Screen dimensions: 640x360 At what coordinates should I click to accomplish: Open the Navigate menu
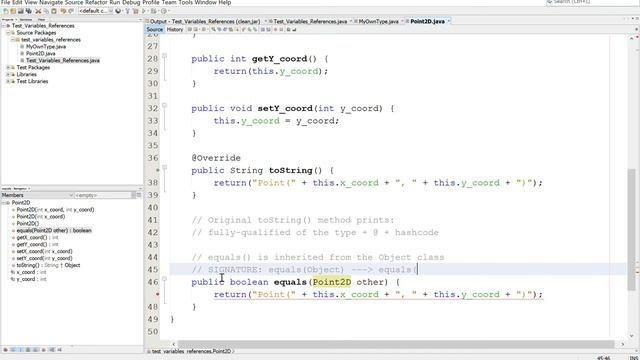(51, 2)
